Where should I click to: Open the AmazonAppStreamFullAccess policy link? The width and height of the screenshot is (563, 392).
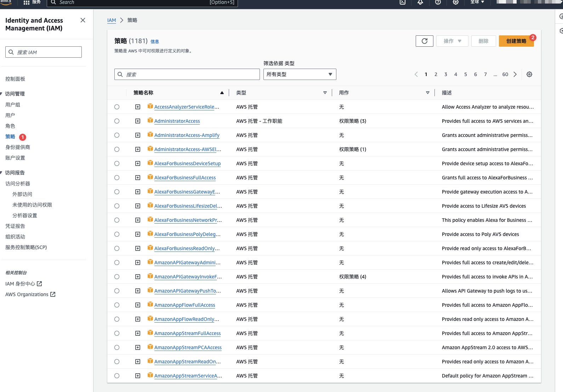point(187,333)
